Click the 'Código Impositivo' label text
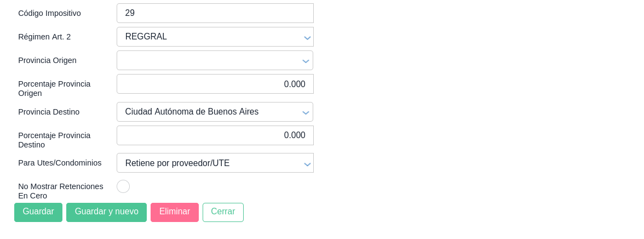The image size is (644, 239). pos(49,13)
